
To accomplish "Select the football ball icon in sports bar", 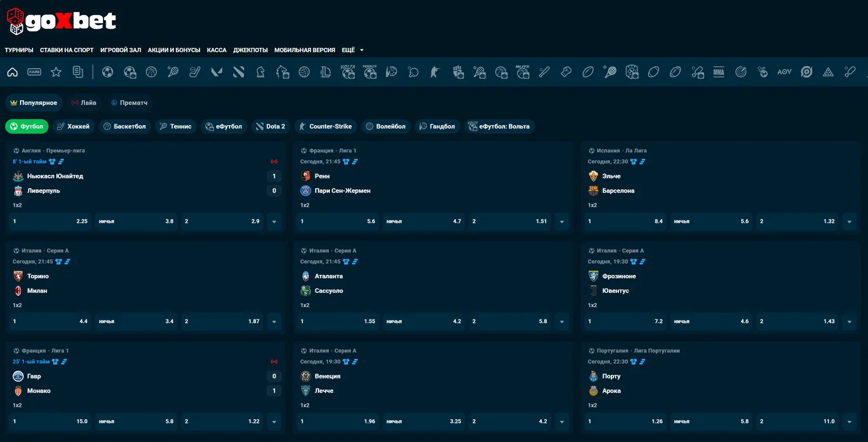I will [x=107, y=72].
